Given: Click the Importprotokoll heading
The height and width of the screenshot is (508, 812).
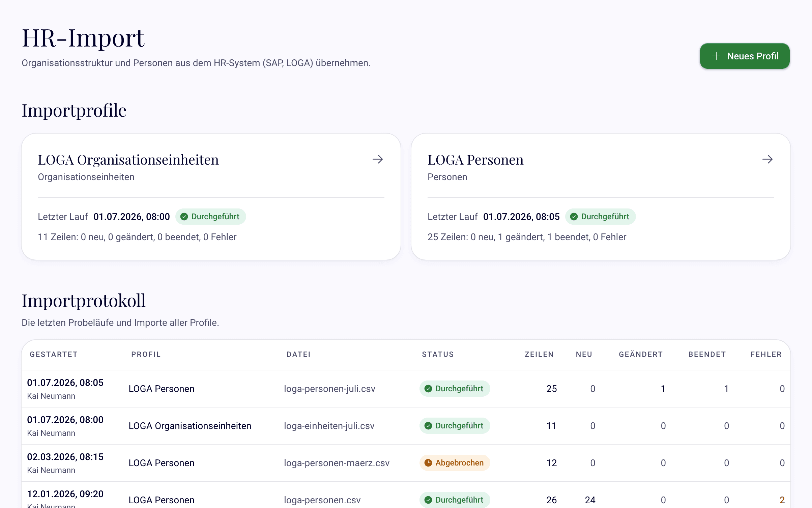Looking at the screenshot, I should [84, 300].
